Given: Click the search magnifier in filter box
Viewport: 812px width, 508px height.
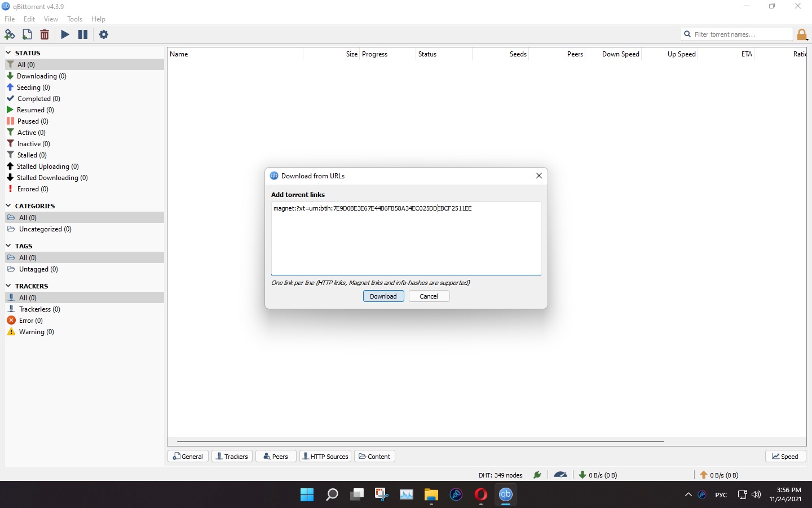Looking at the screenshot, I should coord(687,34).
